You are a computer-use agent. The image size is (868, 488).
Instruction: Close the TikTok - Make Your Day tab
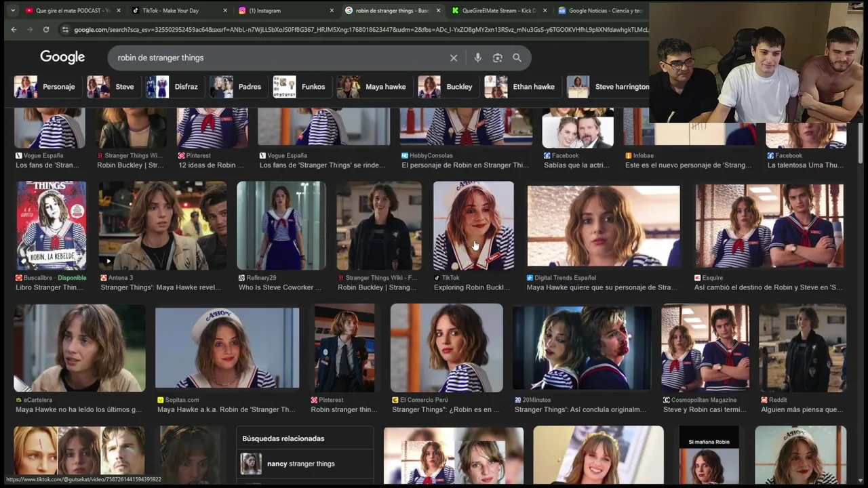[225, 10]
